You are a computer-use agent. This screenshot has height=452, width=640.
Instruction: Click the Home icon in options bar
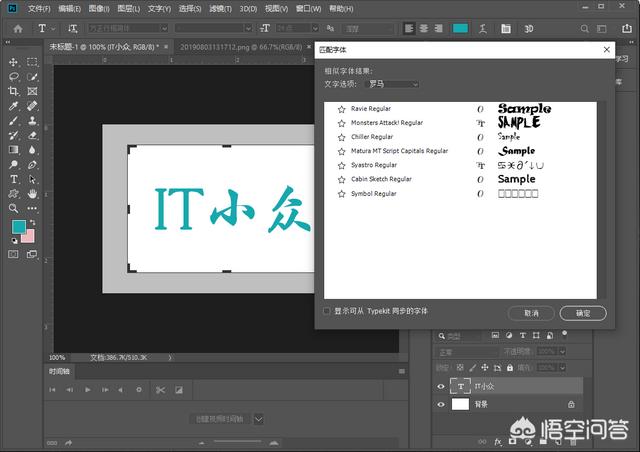[x=18, y=29]
